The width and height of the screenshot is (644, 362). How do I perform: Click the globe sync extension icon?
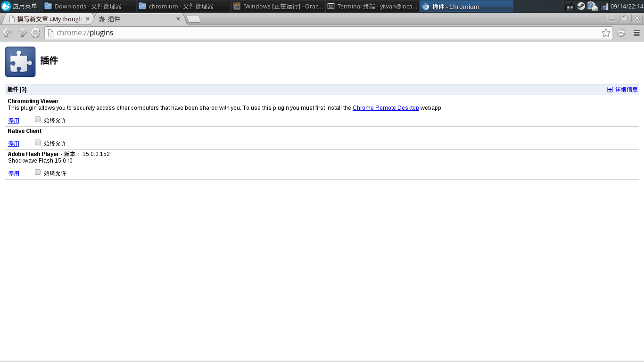(621, 33)
